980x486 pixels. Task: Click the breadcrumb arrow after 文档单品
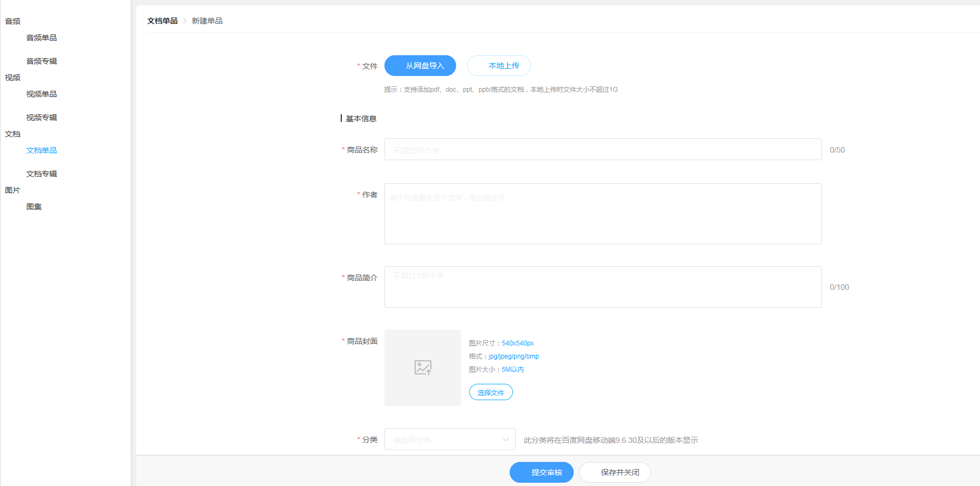pos(185,21)
